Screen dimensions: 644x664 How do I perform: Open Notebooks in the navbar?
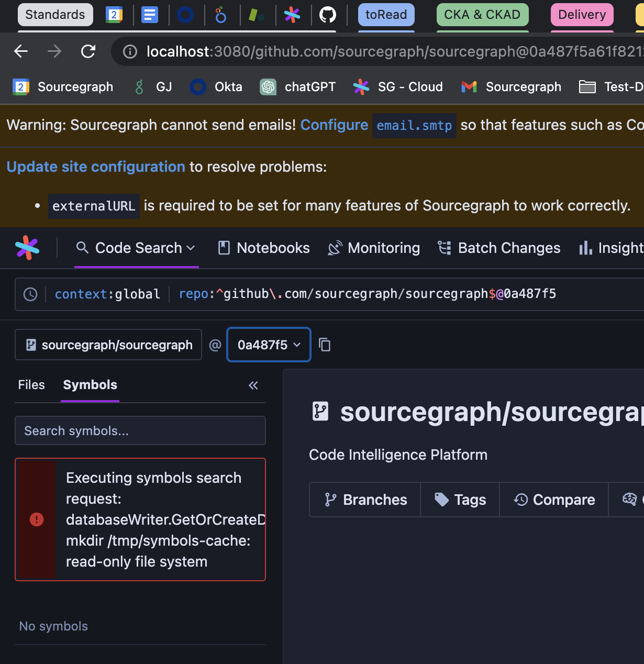(x=264, y=248)
